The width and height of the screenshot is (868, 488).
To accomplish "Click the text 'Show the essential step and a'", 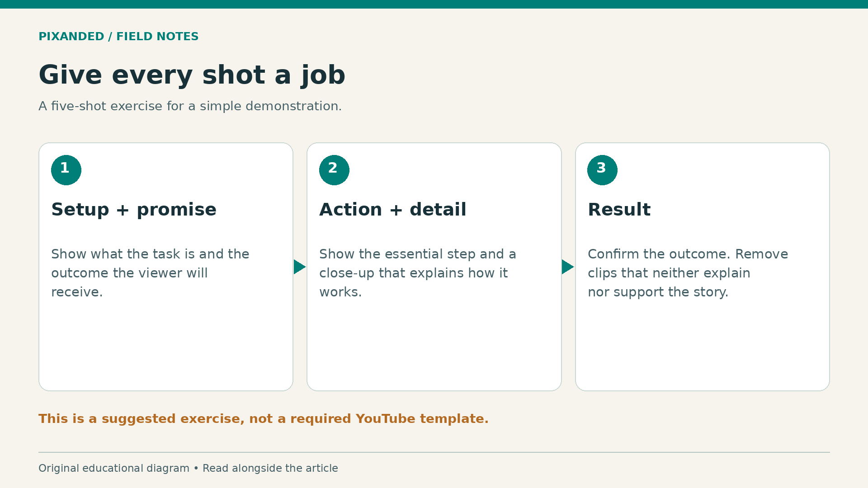I will [x=418, y=254].
